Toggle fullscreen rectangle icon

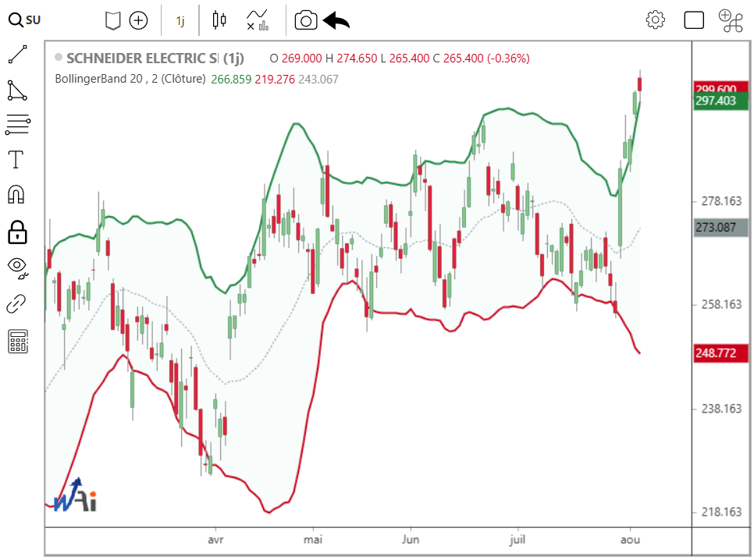(x=693, y=21)
